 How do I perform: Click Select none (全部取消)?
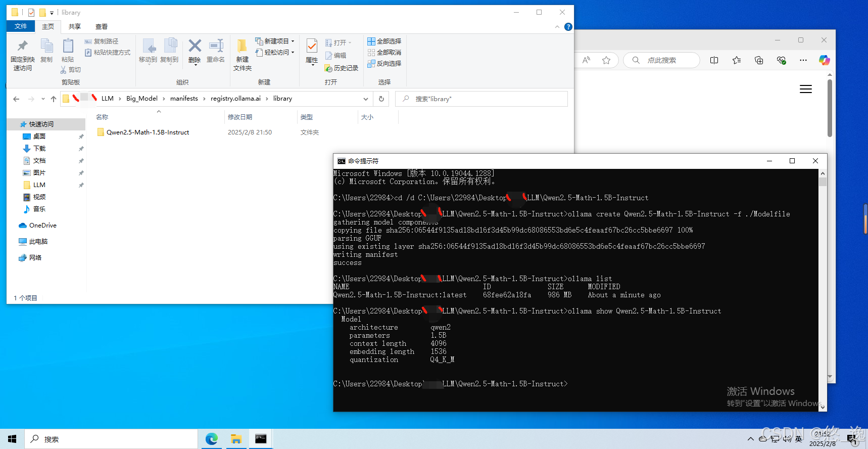click(384, 53)
